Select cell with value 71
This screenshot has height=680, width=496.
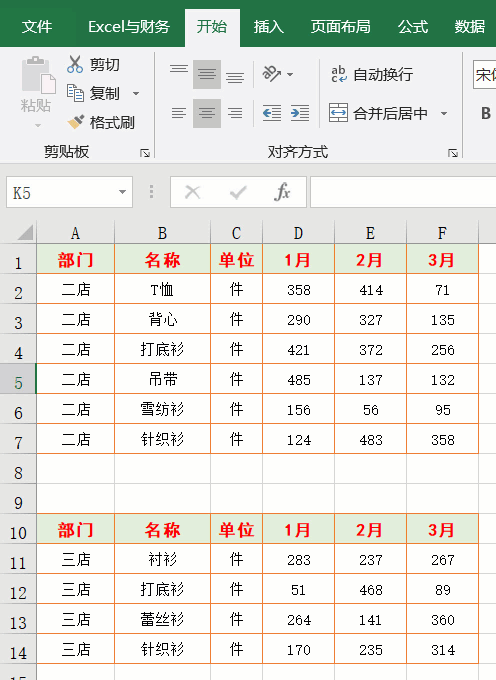point(442,289)
